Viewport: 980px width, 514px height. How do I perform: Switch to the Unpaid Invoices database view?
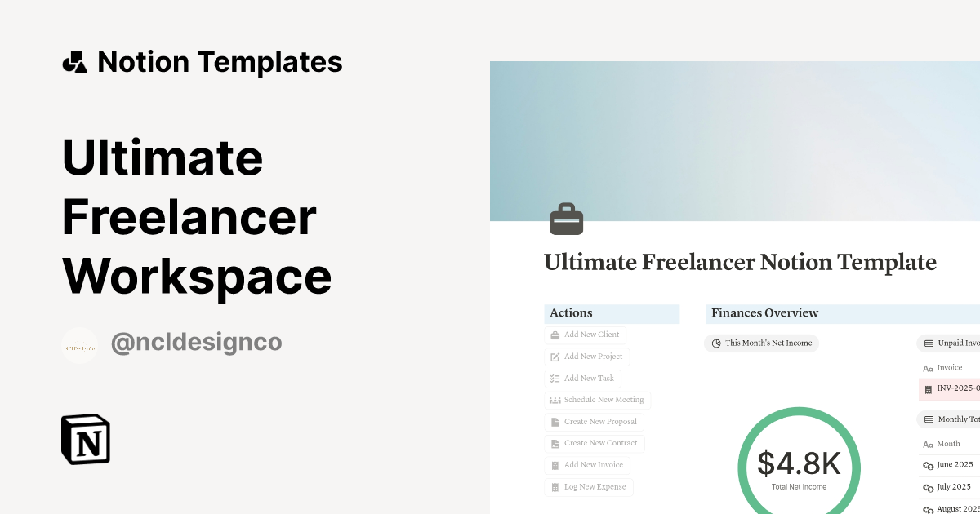coord(957,343)
